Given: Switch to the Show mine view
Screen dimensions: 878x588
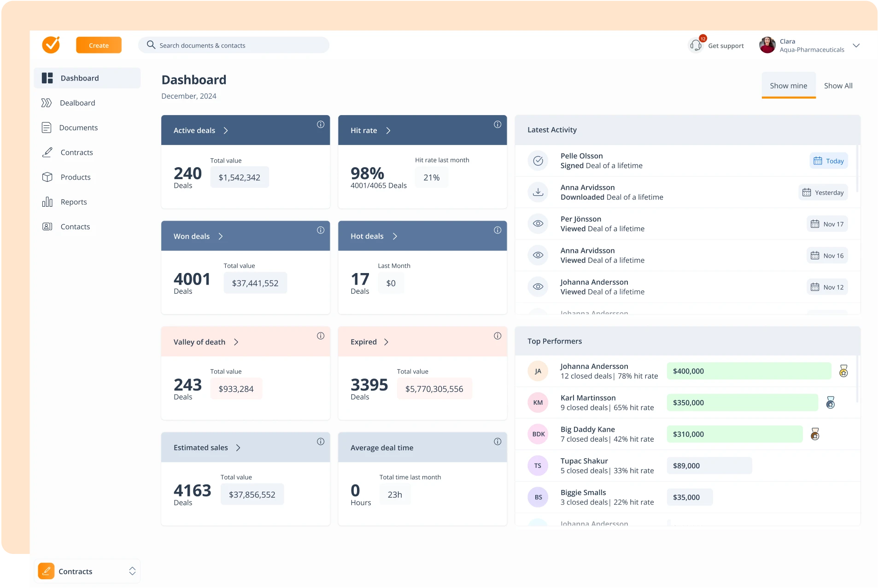Looking at the screenshot, I should (x=788, y=86).
